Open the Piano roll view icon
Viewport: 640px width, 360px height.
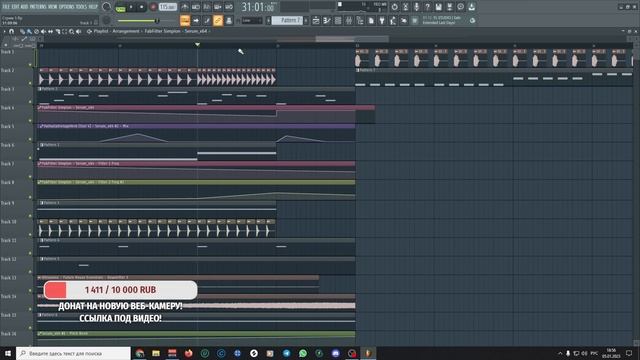pos(327,20)
